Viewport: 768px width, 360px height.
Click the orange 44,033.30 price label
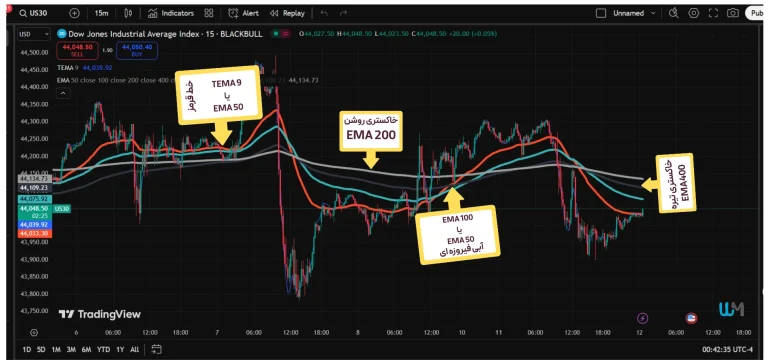pyautogui.click(x=35, y=234)
